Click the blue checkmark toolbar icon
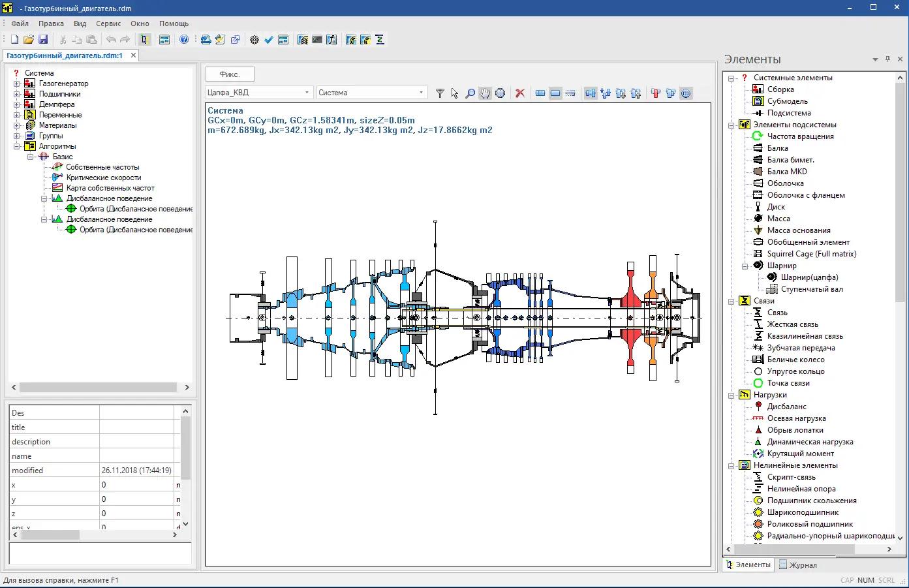The image size is (909, 588). click(269, 40)
